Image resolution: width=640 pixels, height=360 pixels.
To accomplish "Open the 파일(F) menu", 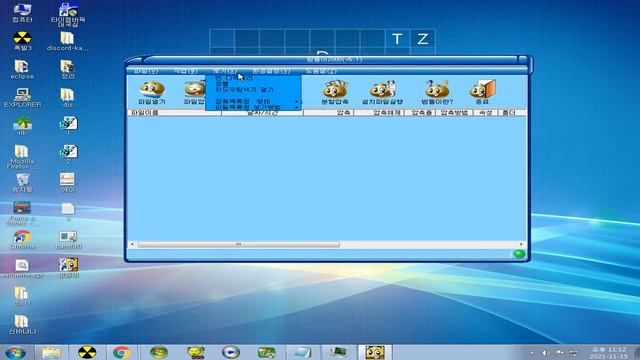I will [x=146, y=71].
